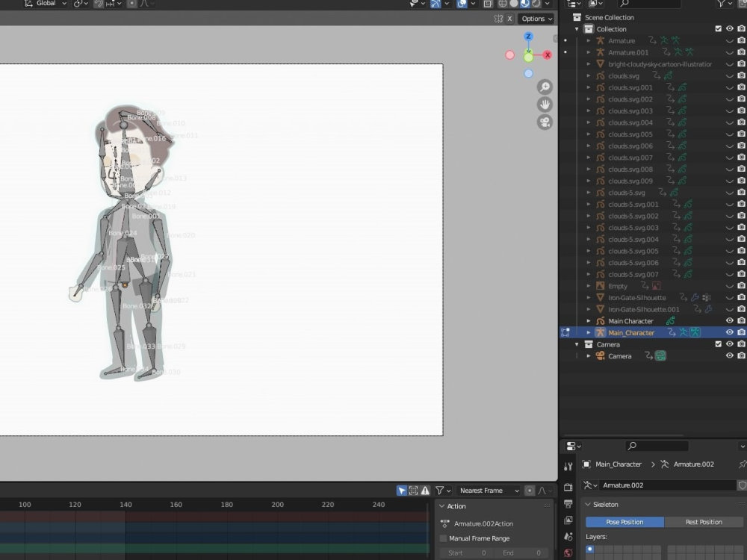Toggle show gizmo button in header
Screen dimensions: 747x560
tap(436, 4)
